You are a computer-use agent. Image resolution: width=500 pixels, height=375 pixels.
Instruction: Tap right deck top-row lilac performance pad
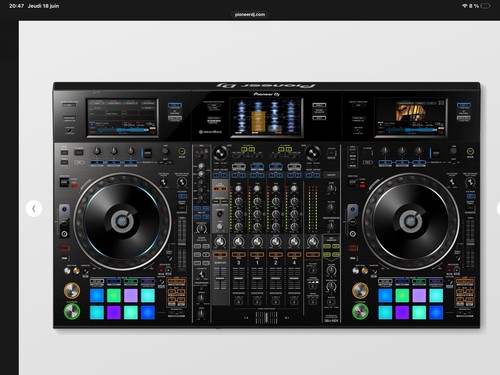(419, 295)
